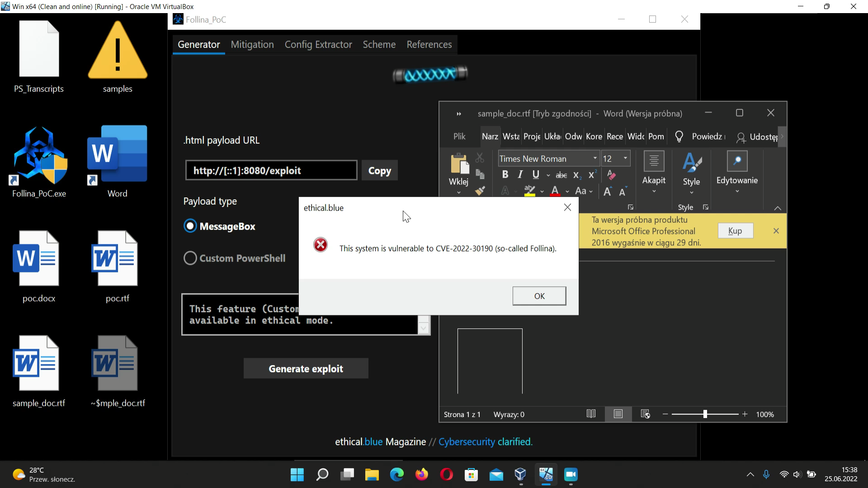Viewport: 868px width, 488px height.
Task: Open the font size 12 dropdown
Action: [626, 158]
